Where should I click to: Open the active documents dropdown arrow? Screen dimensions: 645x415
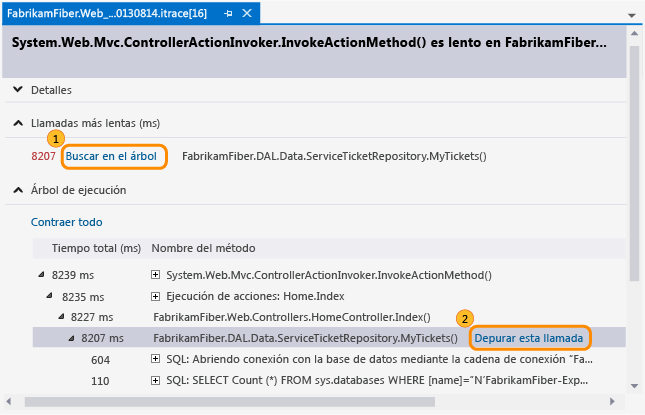coord(631,17)
